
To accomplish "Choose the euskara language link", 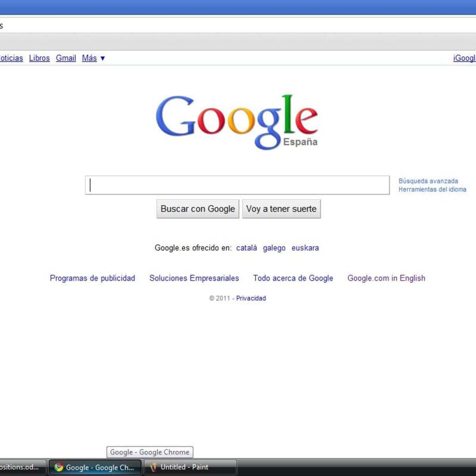I will [305, 248].
